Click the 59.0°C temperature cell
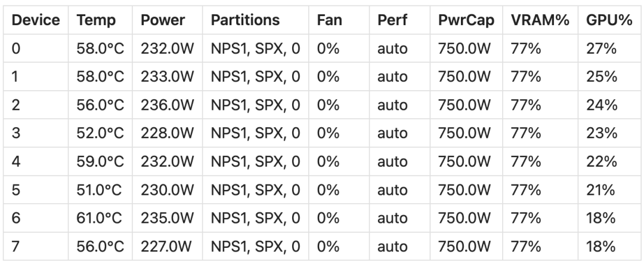Image resolution: width=644 pixels, height=264 pixels. coord(100,162)
